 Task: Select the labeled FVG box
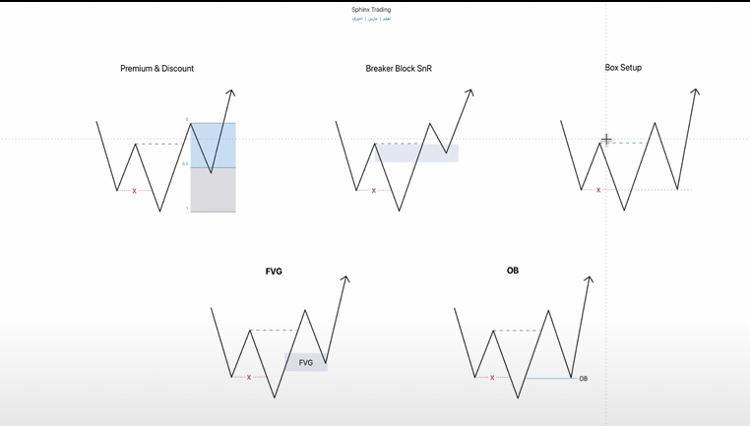[x=306, y=362]
